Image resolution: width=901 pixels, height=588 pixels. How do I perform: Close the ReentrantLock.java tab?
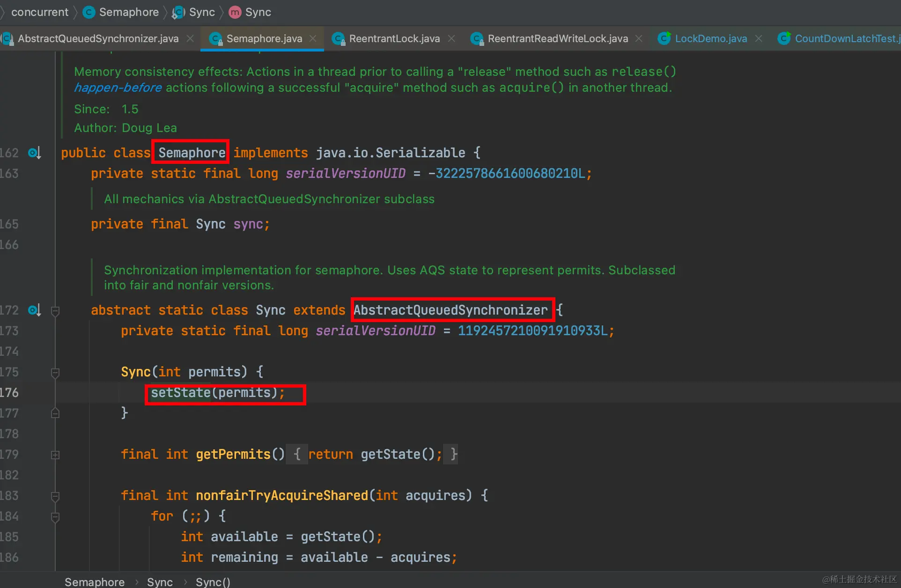click(451, 38)
